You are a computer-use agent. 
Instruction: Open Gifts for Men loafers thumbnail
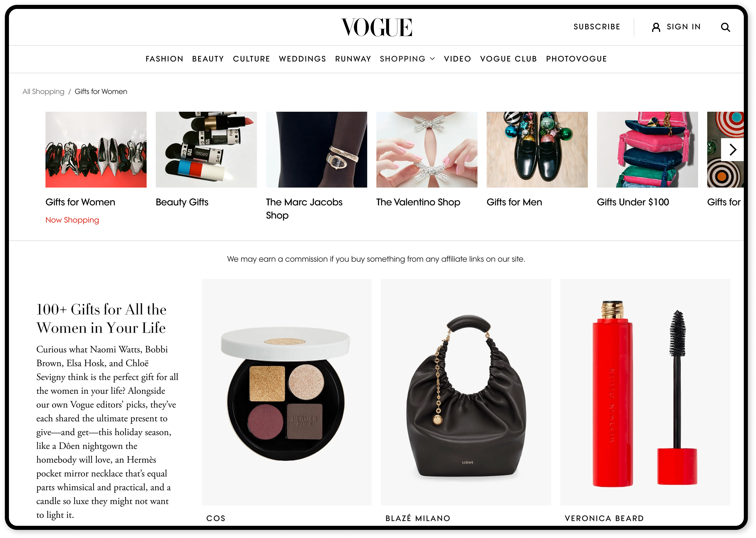(537, 150)
